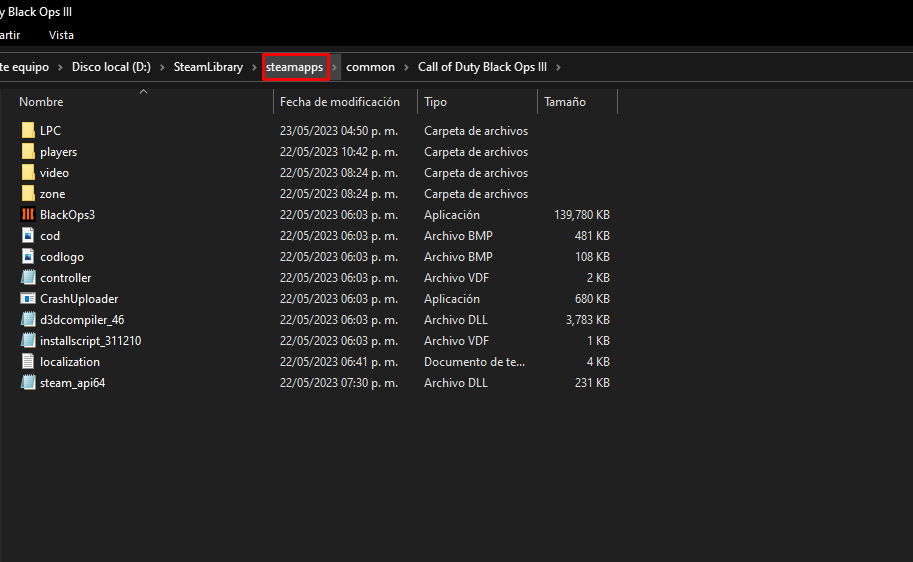Select the LPC folder icon
The image size is (913, 562).
[x=28, y=130]
